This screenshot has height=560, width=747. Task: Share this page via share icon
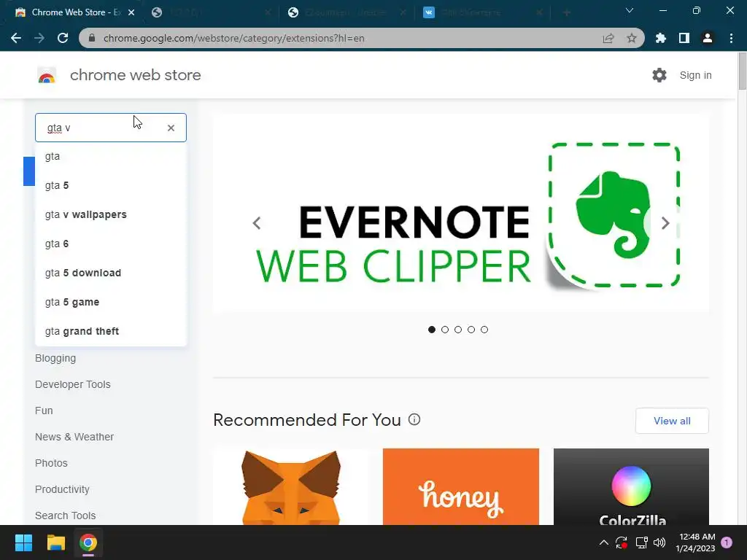pyautogui.click(x=608, y=38)
